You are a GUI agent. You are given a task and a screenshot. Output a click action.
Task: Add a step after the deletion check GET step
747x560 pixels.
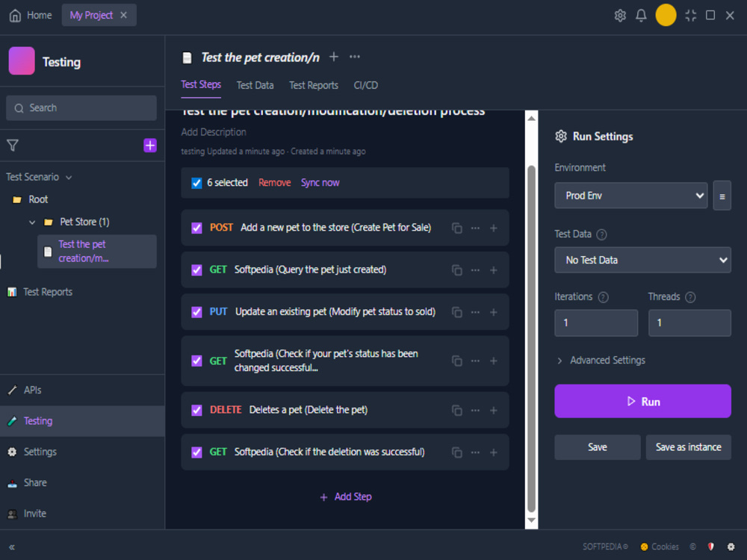pos(494,452)
